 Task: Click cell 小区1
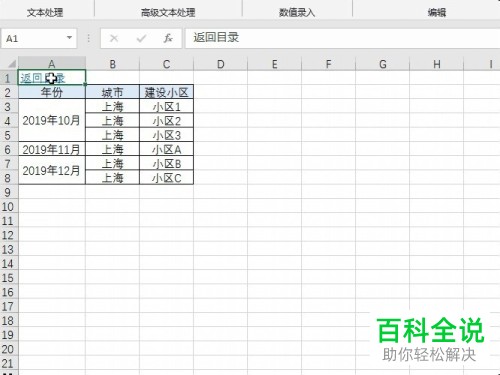[x=166, y=107]
